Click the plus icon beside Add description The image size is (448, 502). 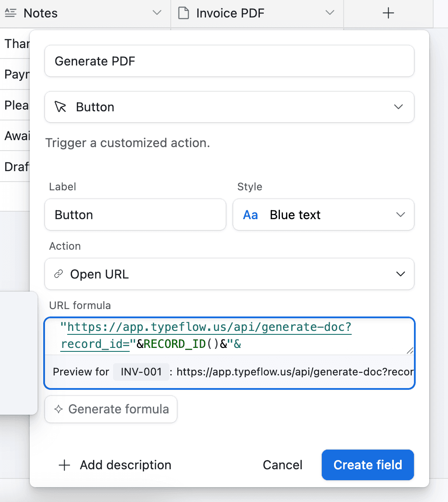tap(64, 465)
